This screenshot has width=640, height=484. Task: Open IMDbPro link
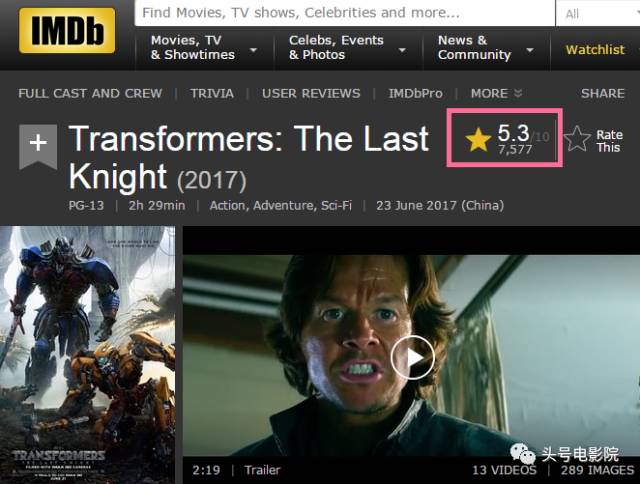coord(416,93)
